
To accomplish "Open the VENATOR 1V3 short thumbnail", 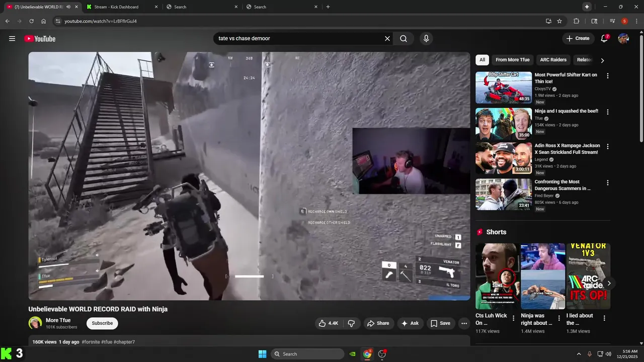I will (588, 276).
